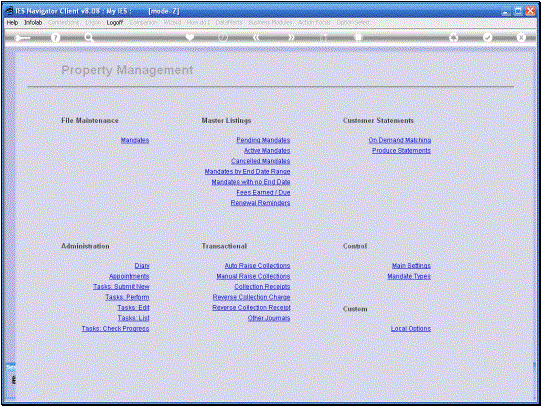Open the Main Settings link
541x406 pixels.
tap(411, 266)
